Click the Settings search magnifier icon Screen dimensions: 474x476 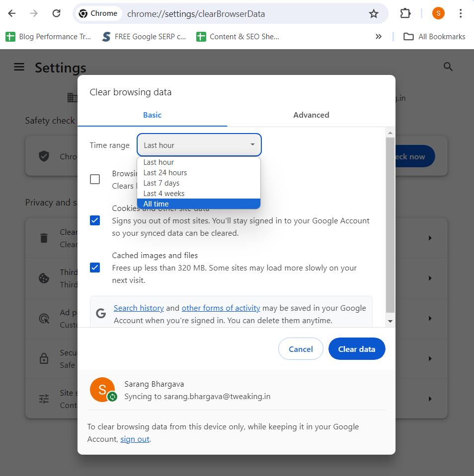pyautogui.click(x=448, y=67)
